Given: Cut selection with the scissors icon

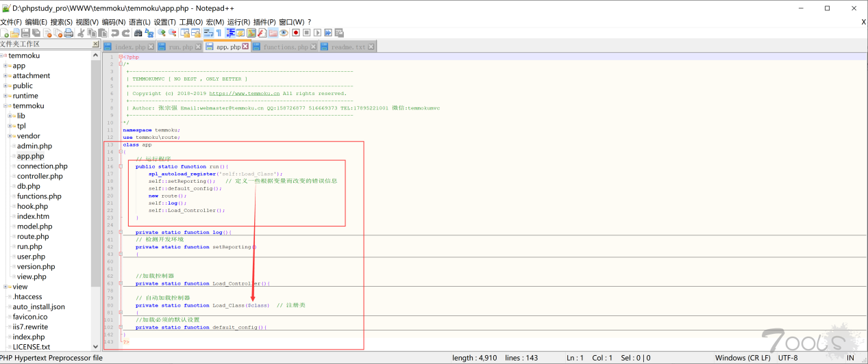Looking at the screenshot, I should coord(80,33).
